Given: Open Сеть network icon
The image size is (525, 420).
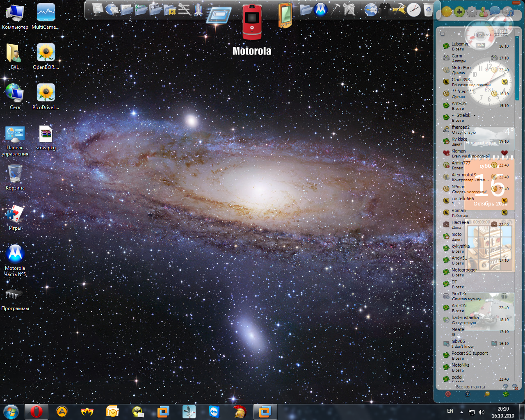Looking at the screenshot, I should (x=15, y=97).
